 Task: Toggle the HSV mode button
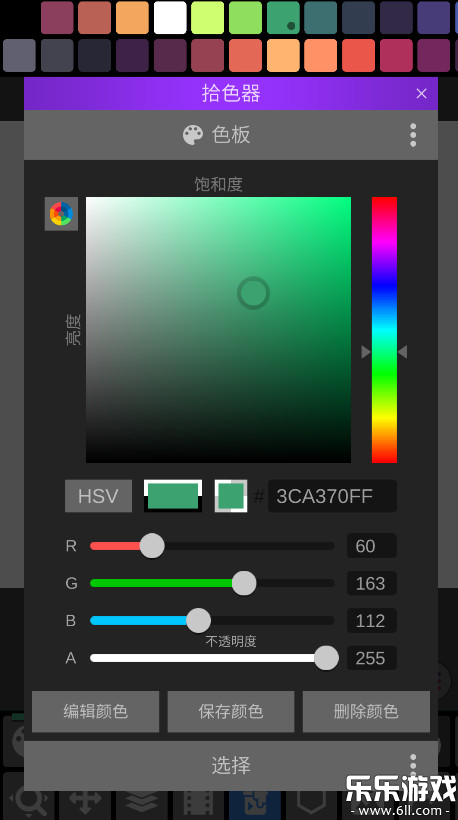point(98,496)
